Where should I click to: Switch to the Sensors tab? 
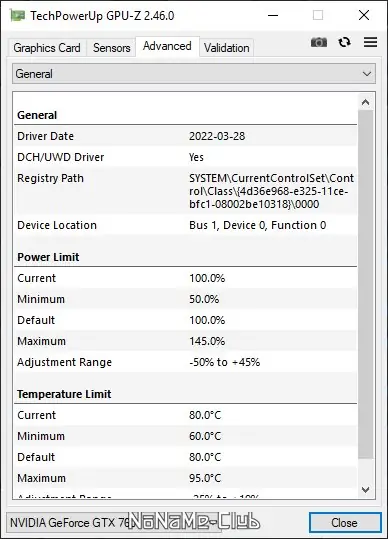coord(112,47)
